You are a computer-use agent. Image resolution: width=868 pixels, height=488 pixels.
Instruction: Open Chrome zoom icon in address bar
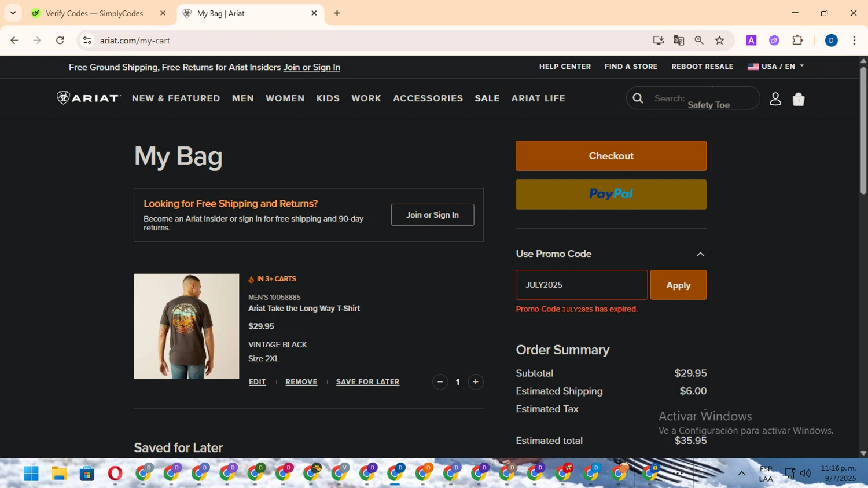(x=699, y=41)
